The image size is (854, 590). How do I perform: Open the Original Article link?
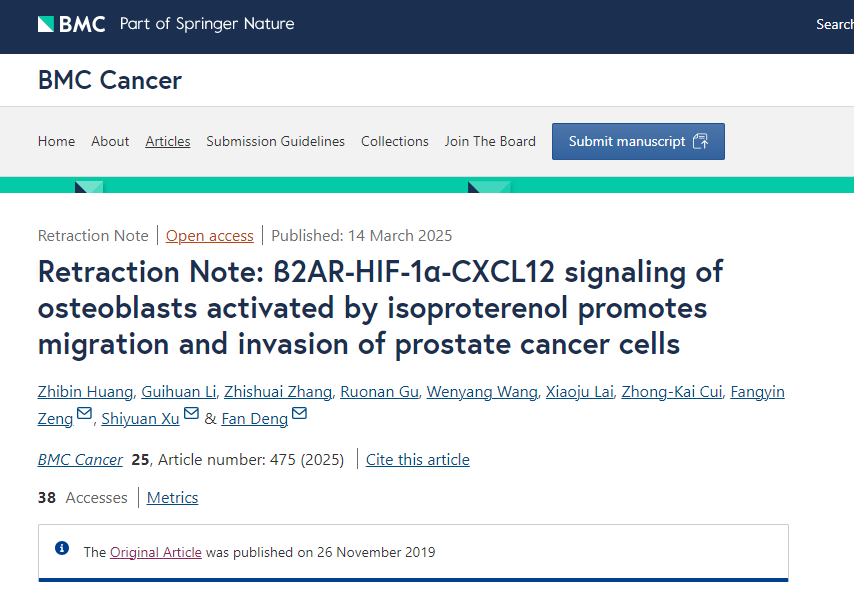pyautogui.click(x=156, y=552)
